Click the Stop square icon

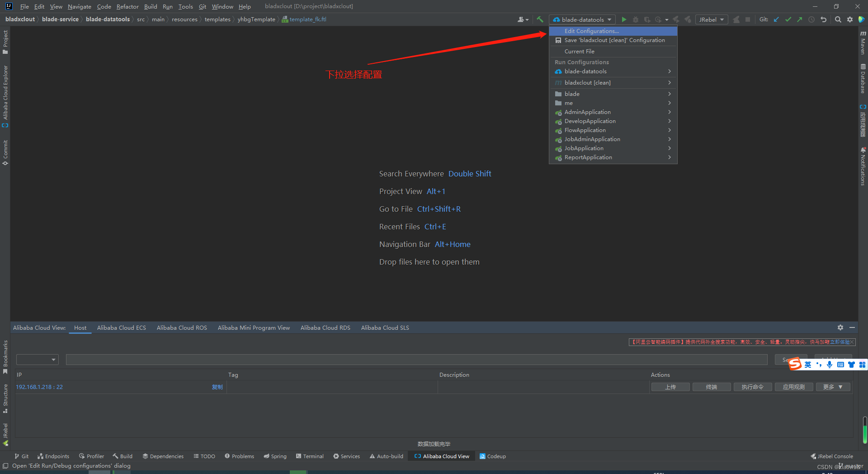(748, 19)
